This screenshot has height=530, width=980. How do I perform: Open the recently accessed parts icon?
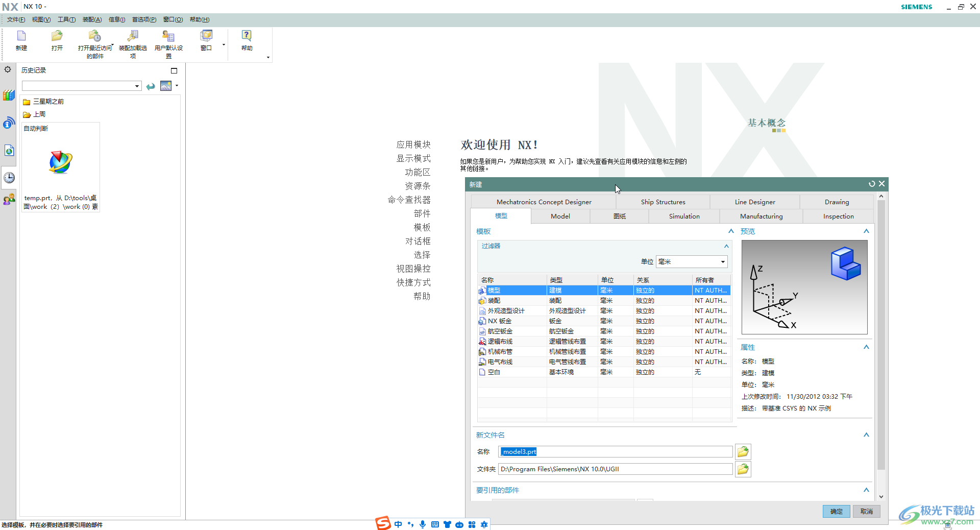94,36
